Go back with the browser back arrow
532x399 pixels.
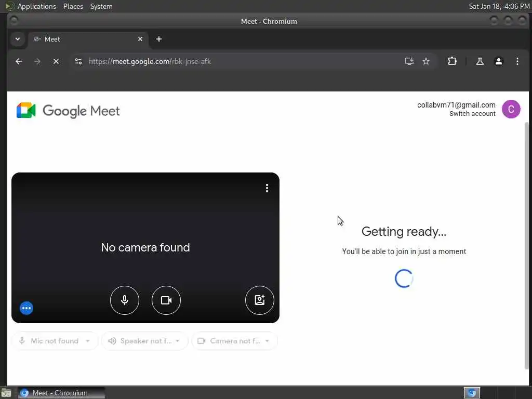pyautogui.click(x=19, y=61)
